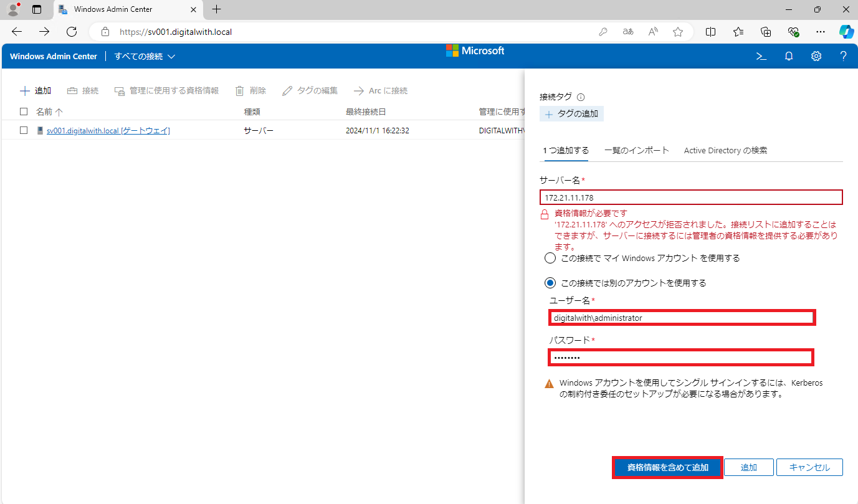Open a new browser tab

coord(216,9)
